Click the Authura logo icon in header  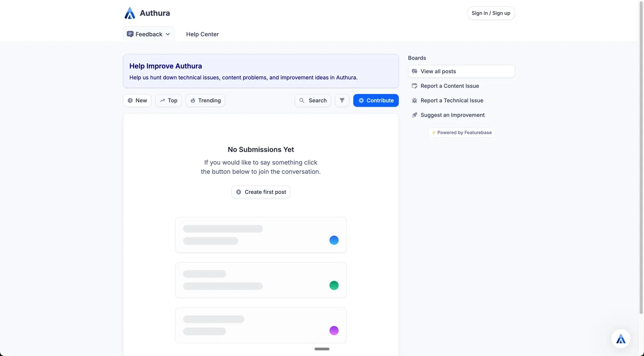tap(130, 13)
